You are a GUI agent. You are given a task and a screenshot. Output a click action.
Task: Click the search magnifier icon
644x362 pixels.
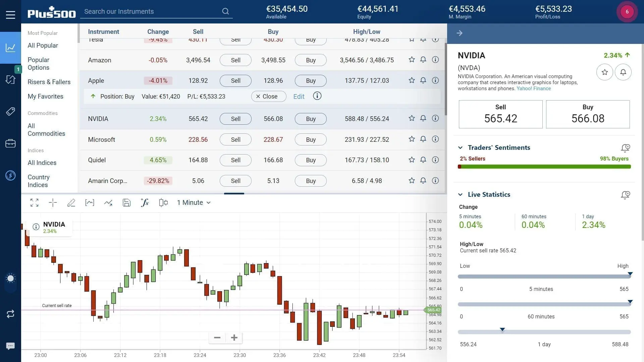[x=225, y=11]
